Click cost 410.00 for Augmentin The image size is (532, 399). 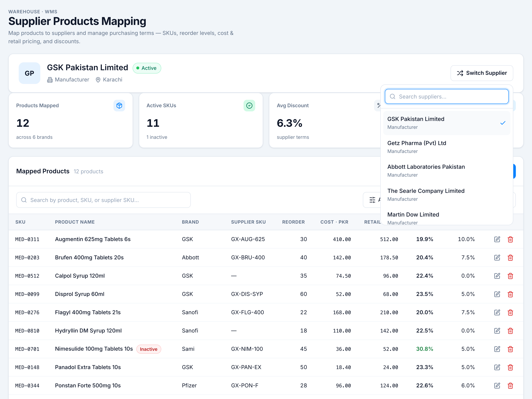point(342,239)
